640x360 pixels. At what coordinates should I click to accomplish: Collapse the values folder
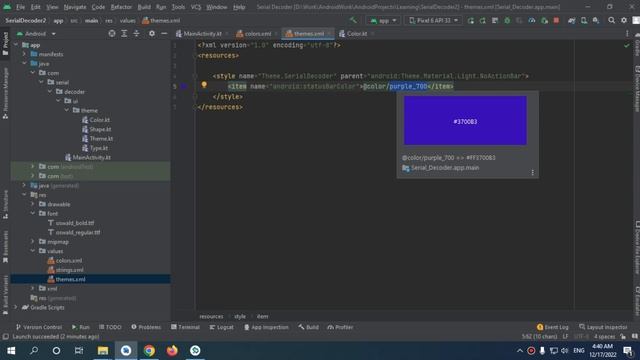pos(33,251)
